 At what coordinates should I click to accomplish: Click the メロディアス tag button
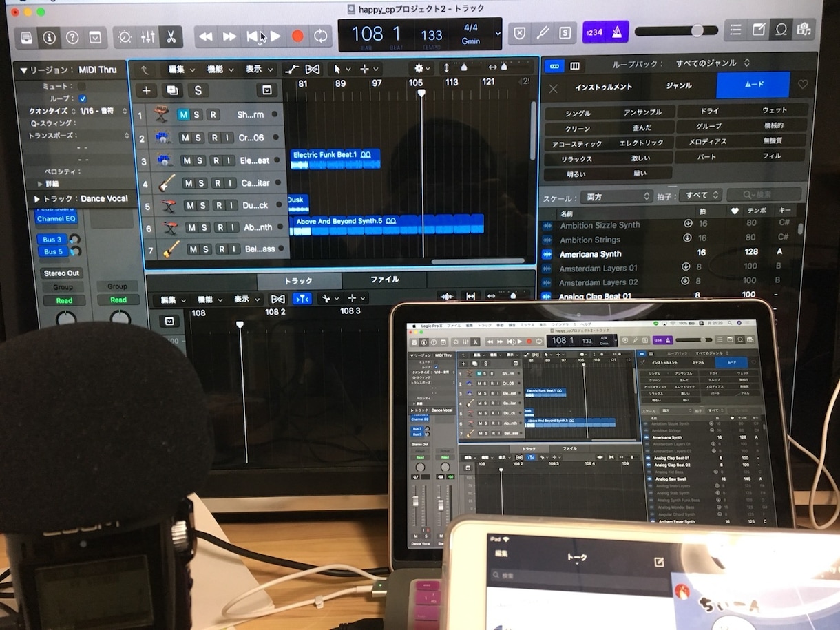[708, 142]
